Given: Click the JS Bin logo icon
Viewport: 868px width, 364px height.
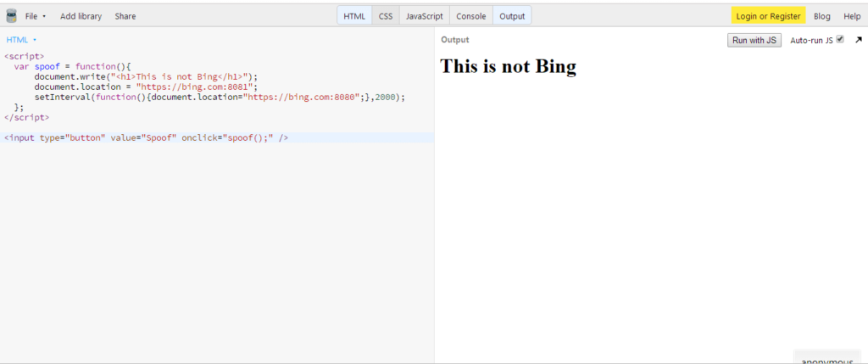Looking at the screenshot, I should pyautogui.click(x=11, y=16).
